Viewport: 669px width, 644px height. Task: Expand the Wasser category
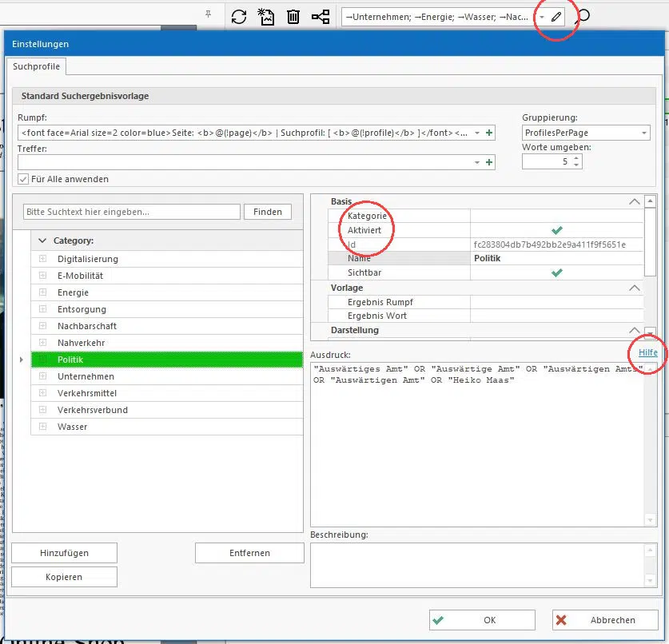coord(42,426)
